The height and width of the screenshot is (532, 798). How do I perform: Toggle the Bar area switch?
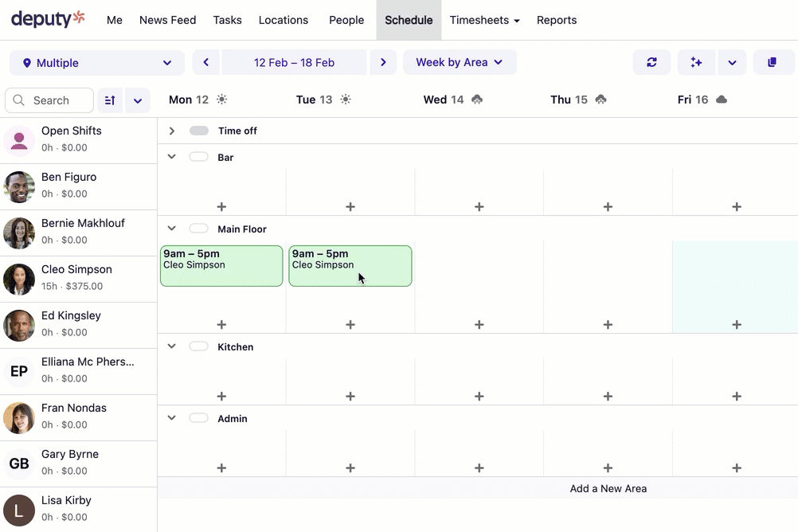coord(199,157)
